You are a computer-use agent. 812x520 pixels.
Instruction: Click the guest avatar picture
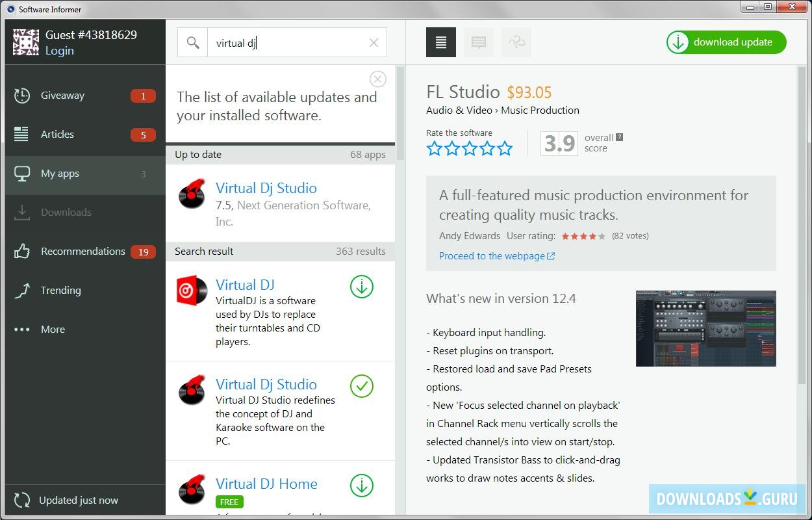[x=26, y=42]
